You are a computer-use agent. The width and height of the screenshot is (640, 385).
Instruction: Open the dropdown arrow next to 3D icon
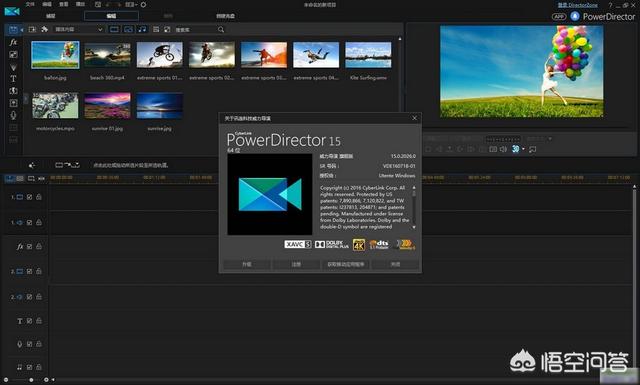[x=523, y=149]
